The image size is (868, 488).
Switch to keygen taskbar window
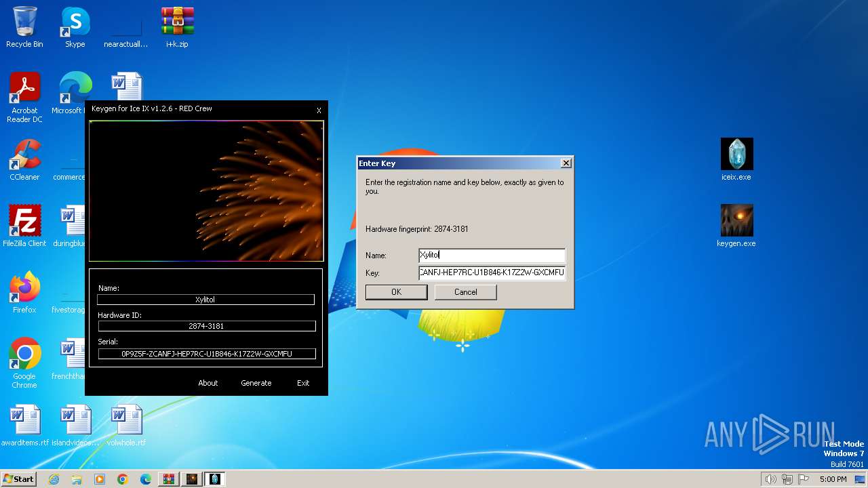coord(192,479)
